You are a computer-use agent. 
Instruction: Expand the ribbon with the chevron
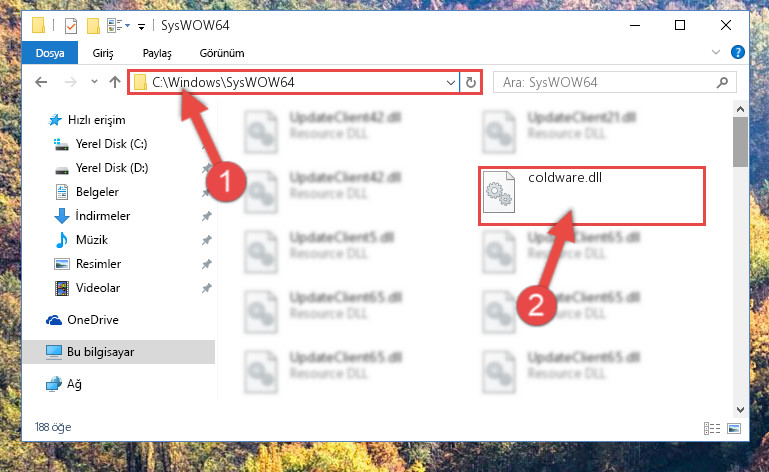click(716, 52)
